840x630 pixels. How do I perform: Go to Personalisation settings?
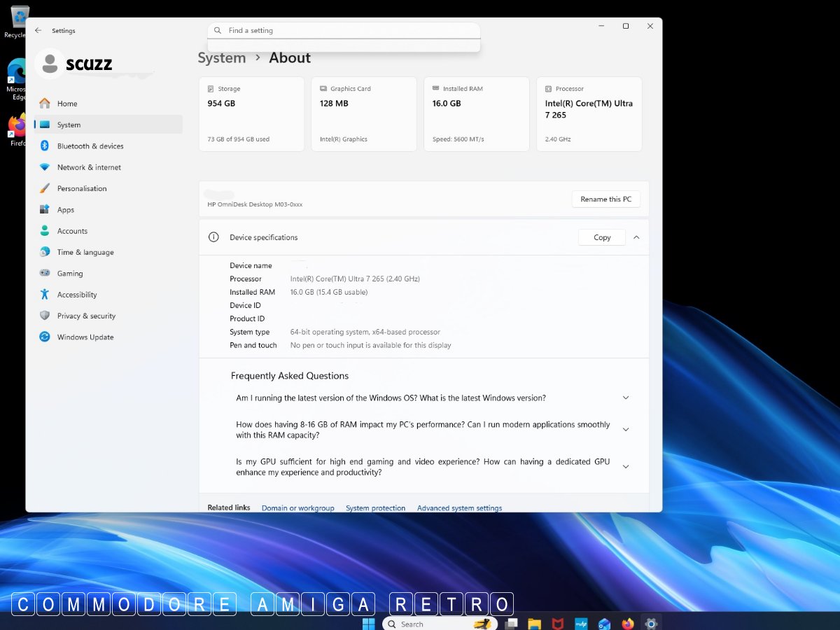pyautogui.click(x=82, y=188)
